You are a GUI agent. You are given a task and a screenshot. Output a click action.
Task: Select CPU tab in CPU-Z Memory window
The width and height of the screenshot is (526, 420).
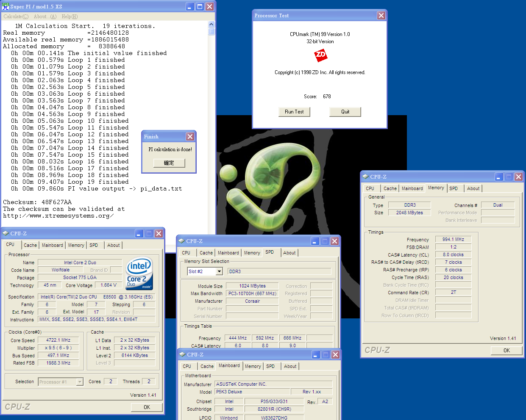click(370, 188)
